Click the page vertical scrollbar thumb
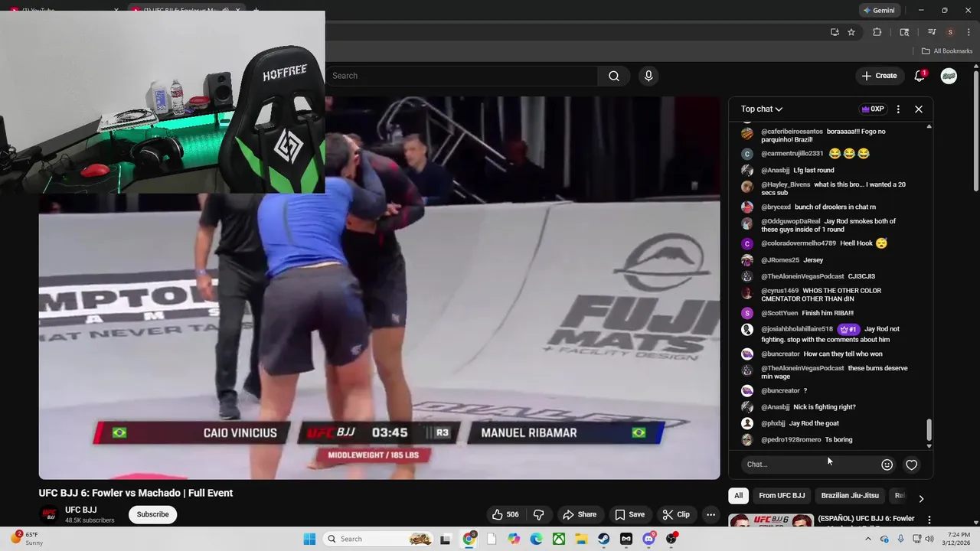This screenshot has width=980, height=551. [x=975, y=130]
